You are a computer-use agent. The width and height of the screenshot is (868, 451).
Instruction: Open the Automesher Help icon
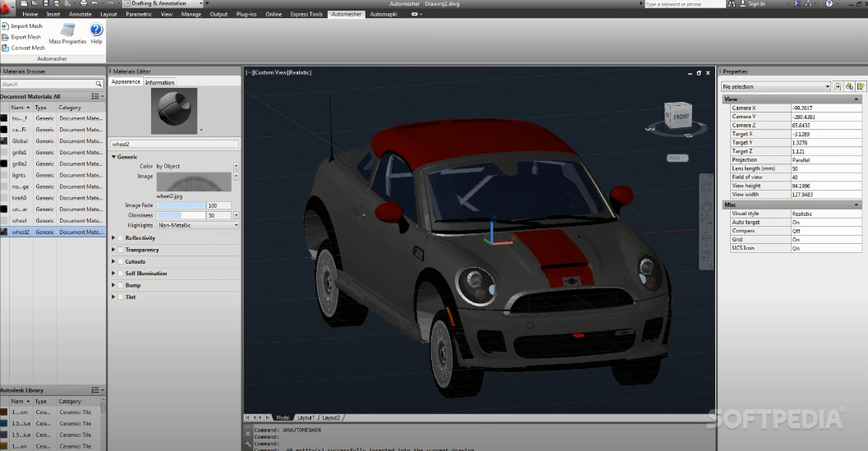click(96, 33)
